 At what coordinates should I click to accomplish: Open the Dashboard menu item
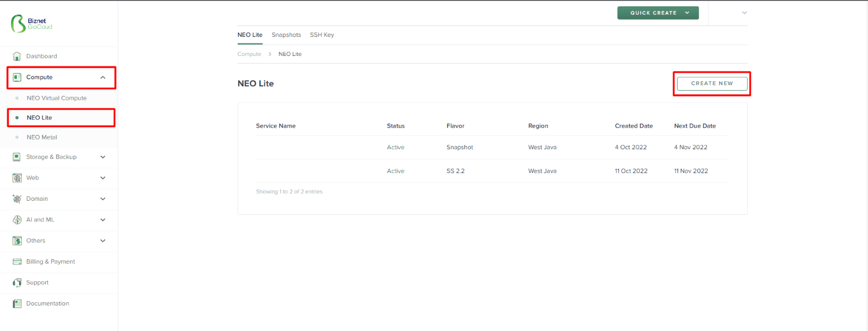[x=42, y=56]
